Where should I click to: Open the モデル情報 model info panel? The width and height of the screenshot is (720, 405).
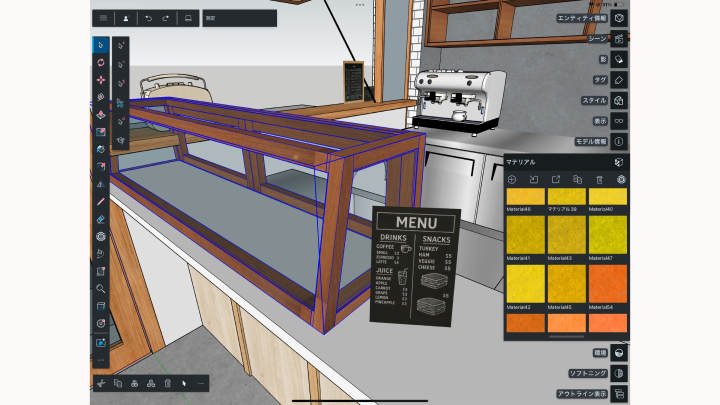pos(619,141)
